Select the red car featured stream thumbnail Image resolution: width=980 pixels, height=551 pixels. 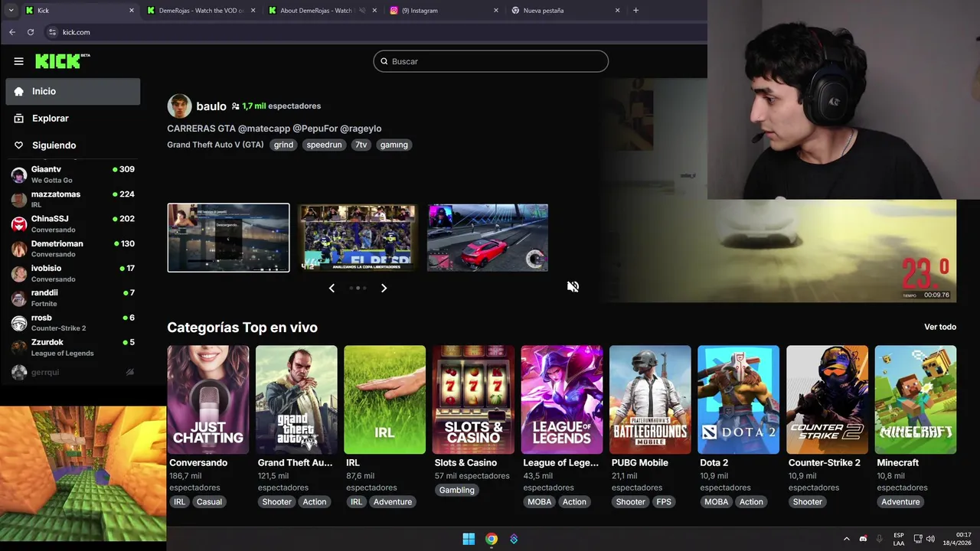click(x=488, y=237)
